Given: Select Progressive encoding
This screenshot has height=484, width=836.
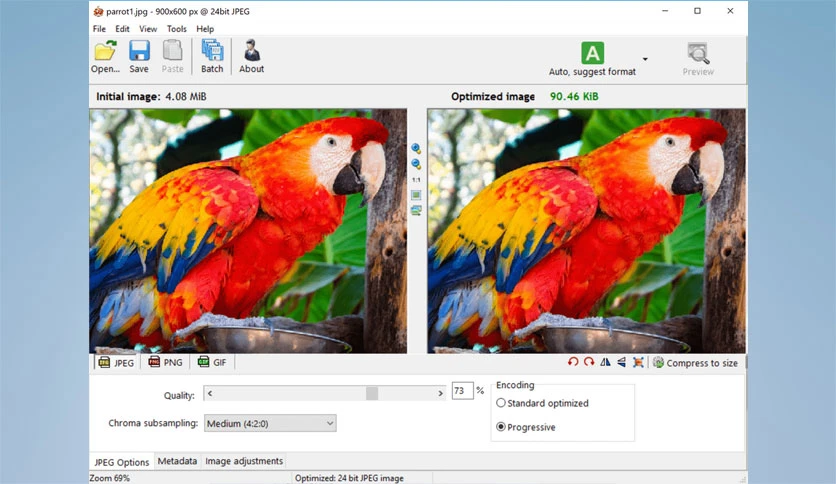Looking at the screenshot, I should (526, 427).
